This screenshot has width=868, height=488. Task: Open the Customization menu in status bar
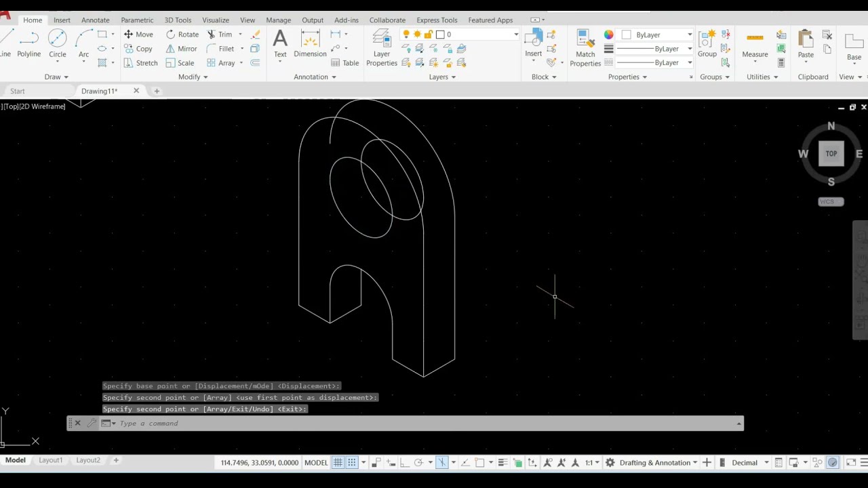click(x=863, y=463)
